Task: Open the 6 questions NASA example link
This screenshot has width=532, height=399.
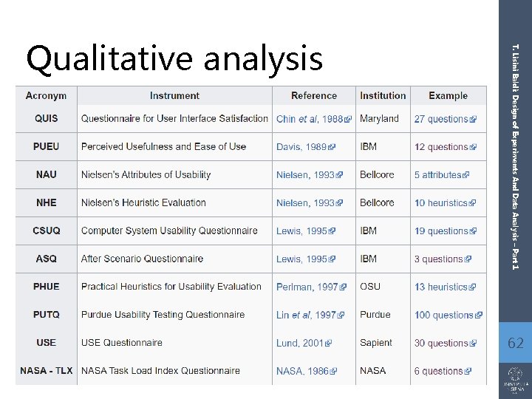Action: (438, 371)
